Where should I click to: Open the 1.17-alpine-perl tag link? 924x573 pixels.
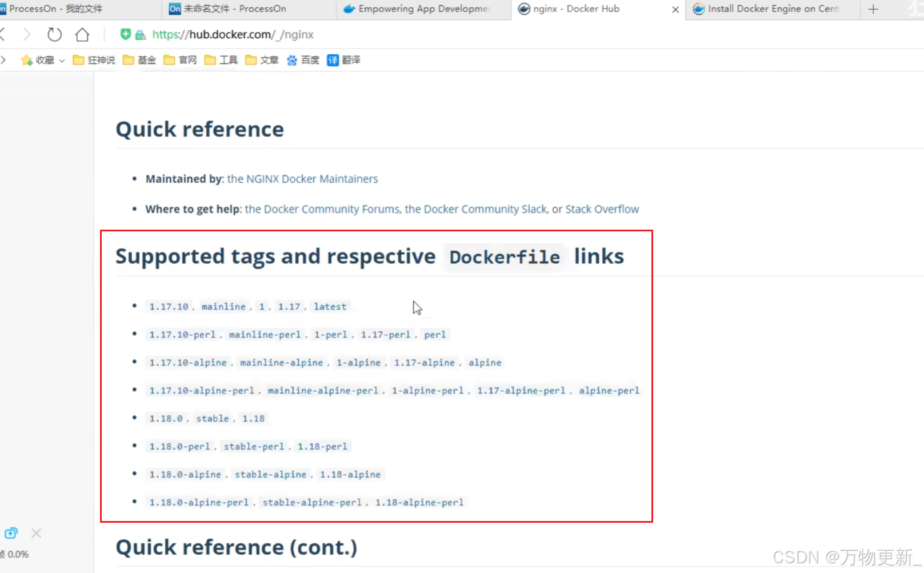point(521,391)
